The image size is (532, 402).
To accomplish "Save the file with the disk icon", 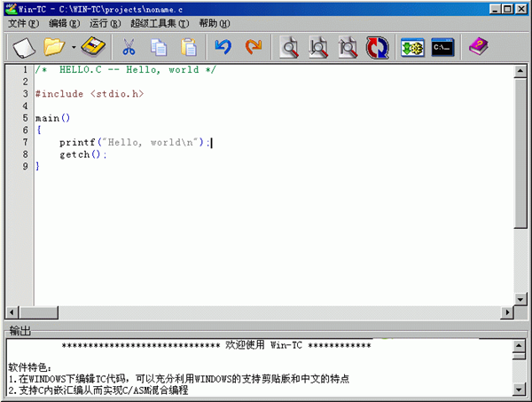I will pyautogui.click(x=93, y=46).
